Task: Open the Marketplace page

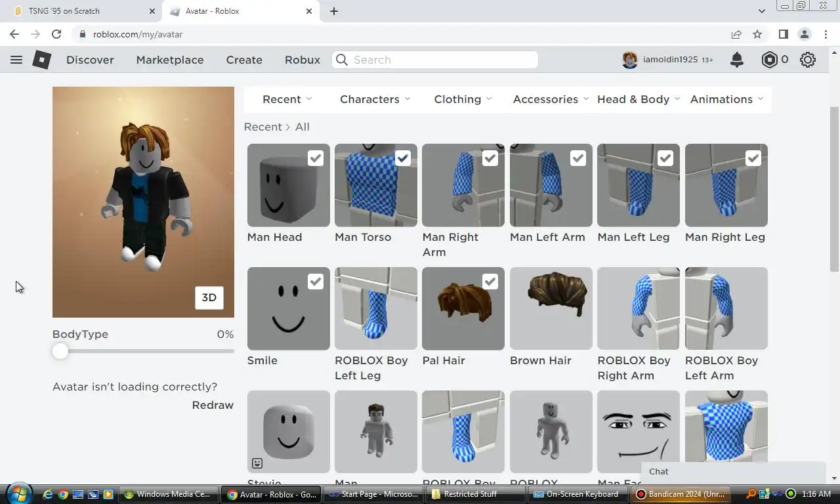Action: 170,60
